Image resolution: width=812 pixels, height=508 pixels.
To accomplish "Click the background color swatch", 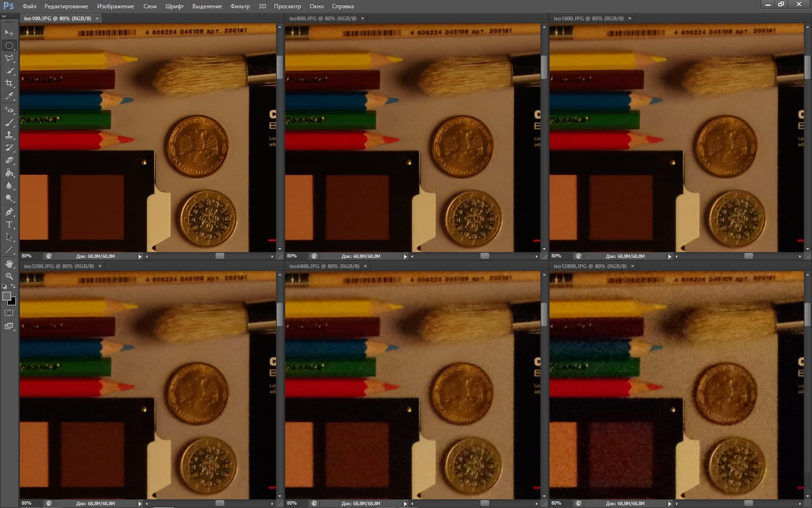I will [x=13, y=302].
